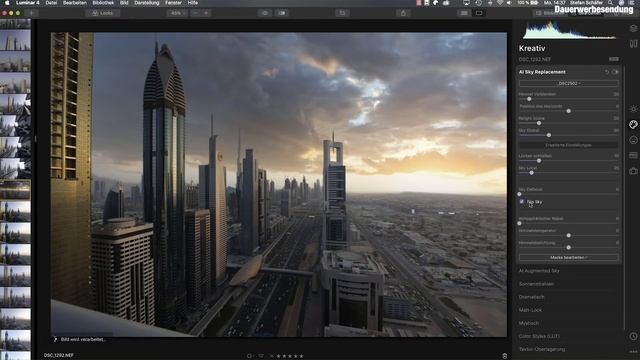
Task: Click the Spotlight search icon
Action: pos(610,2)
